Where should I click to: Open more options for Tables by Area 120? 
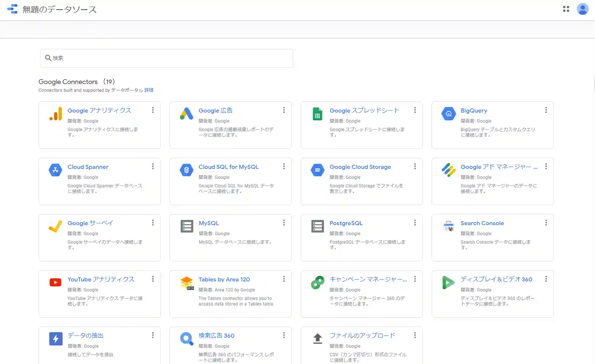pos(284,279)
